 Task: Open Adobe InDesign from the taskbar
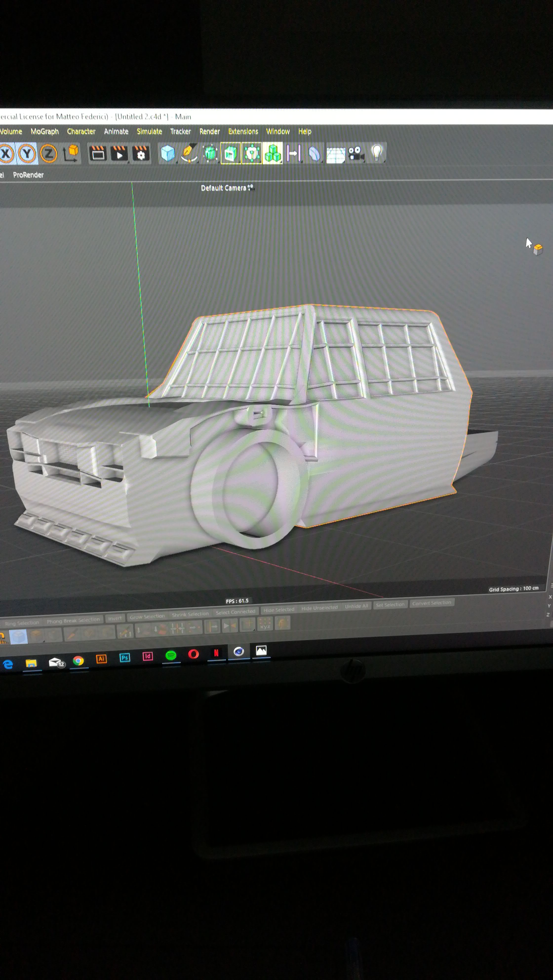click(148, 656)
